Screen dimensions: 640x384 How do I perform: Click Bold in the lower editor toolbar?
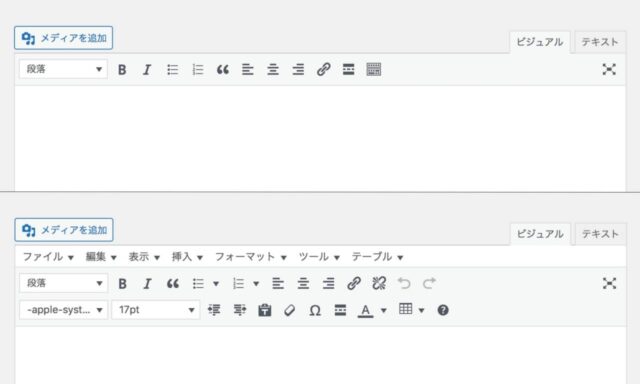(122, 284)
